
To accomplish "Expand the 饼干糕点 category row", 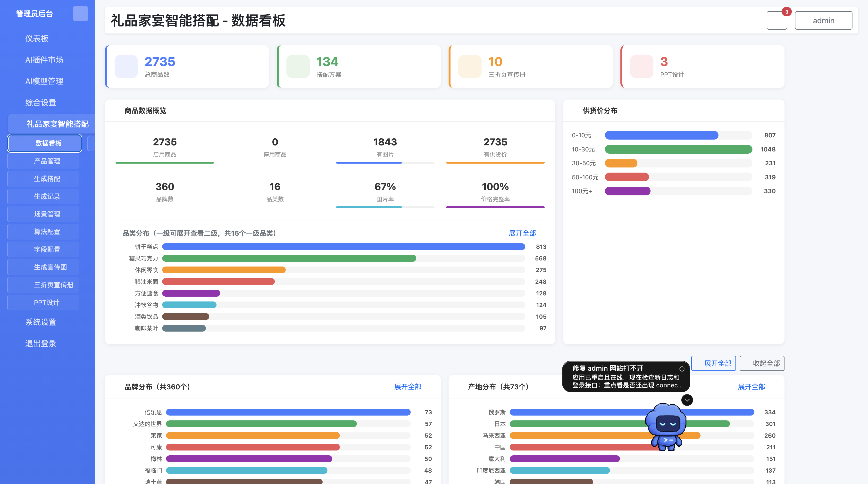I will pos(334,247).
